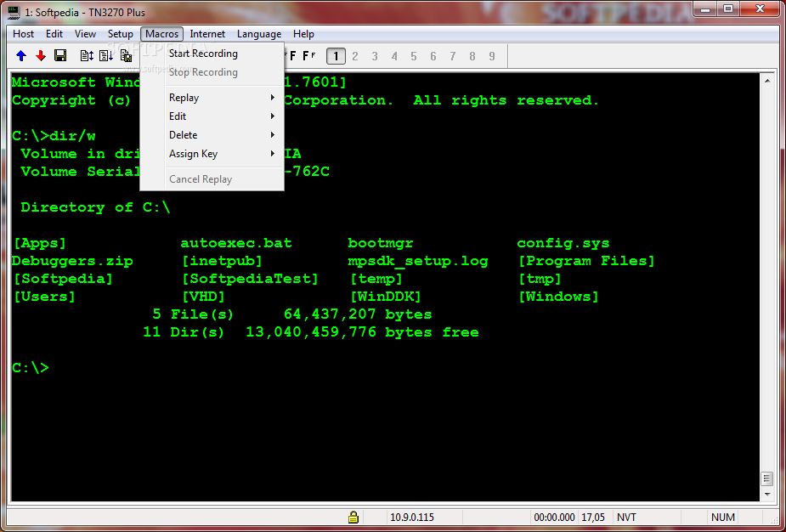Click the 00:00.000 timer in status bar
The height and width of the screenshot is (532, 786).
coord(554,518)
